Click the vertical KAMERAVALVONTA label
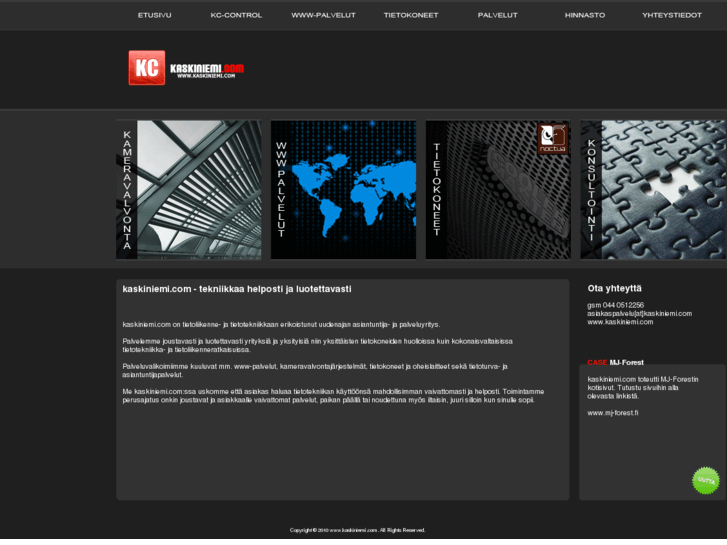Screen dimensions: 727x545 coord(127,190)
